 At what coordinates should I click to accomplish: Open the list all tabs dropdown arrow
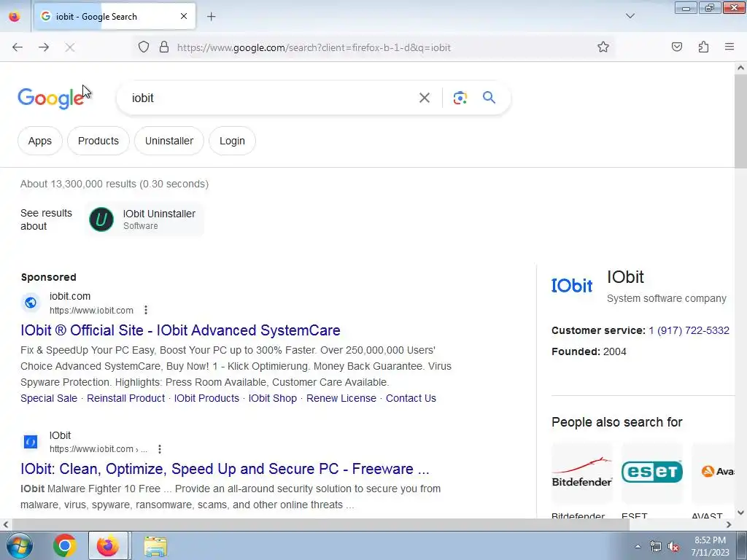[630, 16]
